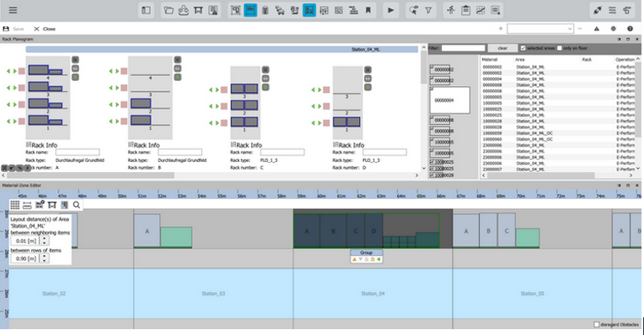Screen dimensions: 644x335
Task: Toggle Rack Info box for rack B
Action: [x=131, y=144]
